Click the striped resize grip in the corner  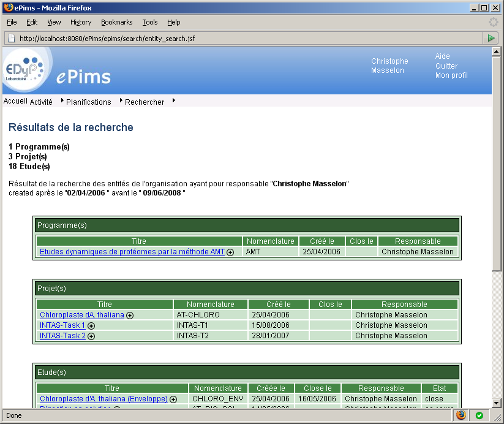(x=498, y=415)
